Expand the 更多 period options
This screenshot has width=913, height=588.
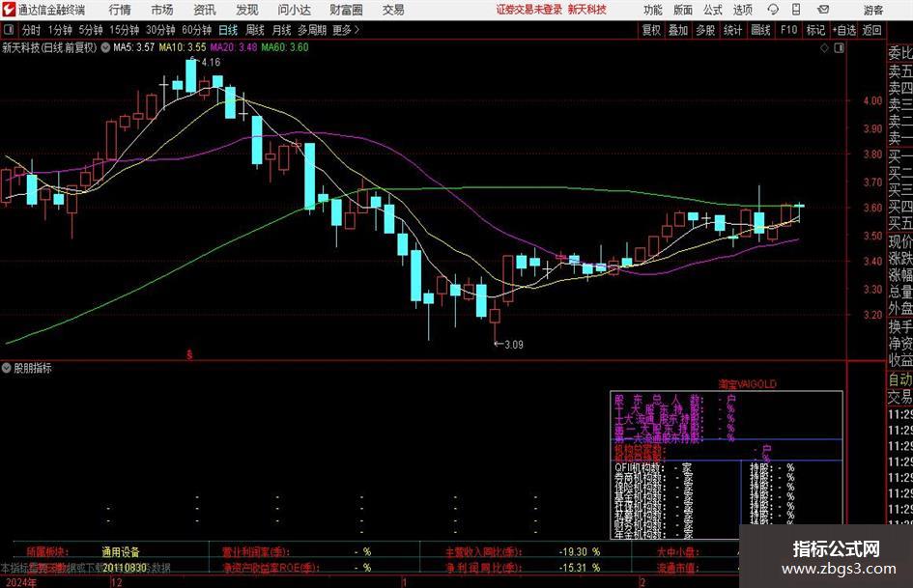[x=347, y=30]
